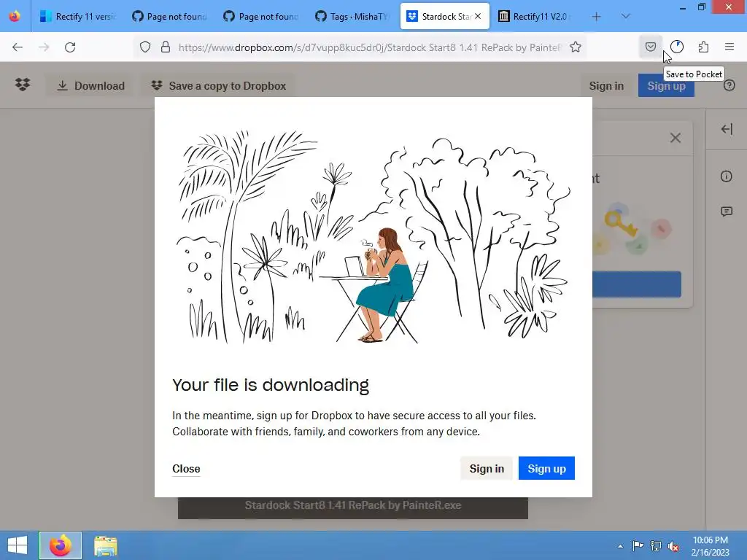Click the muted volume tray icon

pyautogui.click(x=673, y=546)
